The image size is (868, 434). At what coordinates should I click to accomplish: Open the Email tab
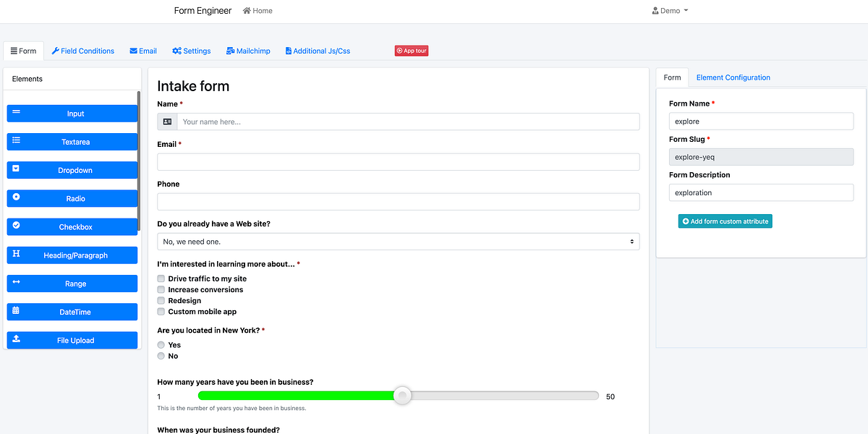pyautogui.click(x=143, y=51)
